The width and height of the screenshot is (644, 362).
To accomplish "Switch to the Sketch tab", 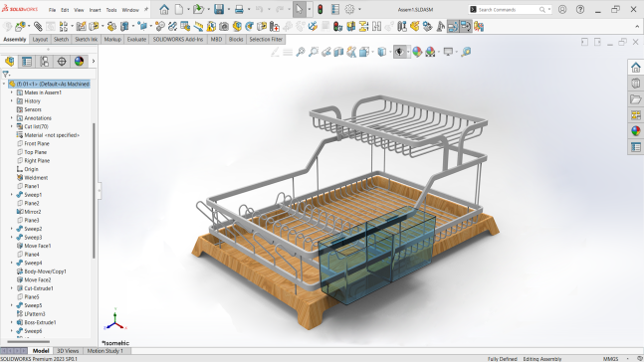I will 61,40.
